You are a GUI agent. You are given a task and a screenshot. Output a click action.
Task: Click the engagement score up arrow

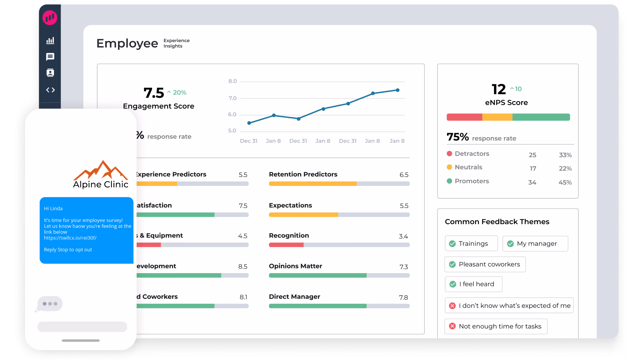point(169,92)
